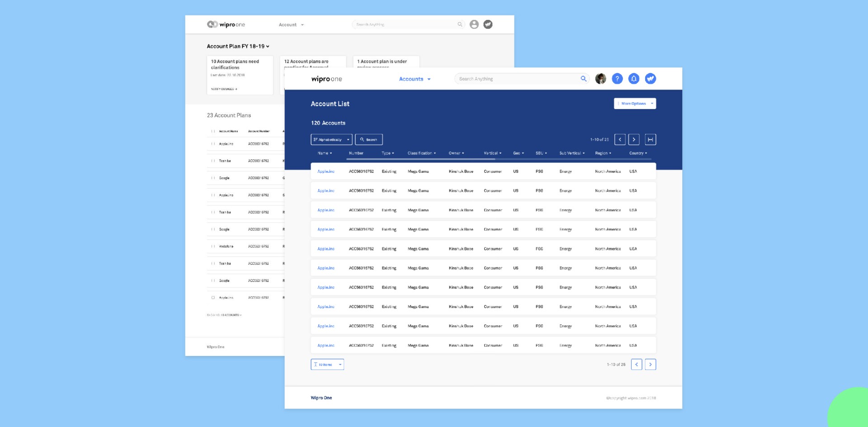Open the 10 items page size dropdown
Viewport: 868px width, 427px height.
tap(327, 364)
